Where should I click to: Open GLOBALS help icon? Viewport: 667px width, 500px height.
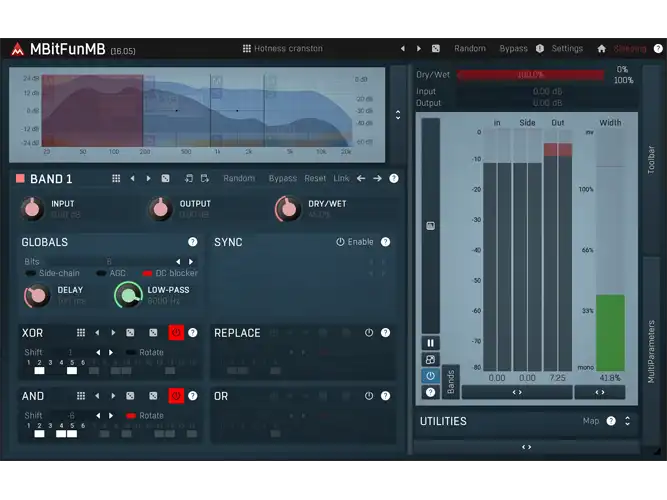193,242
